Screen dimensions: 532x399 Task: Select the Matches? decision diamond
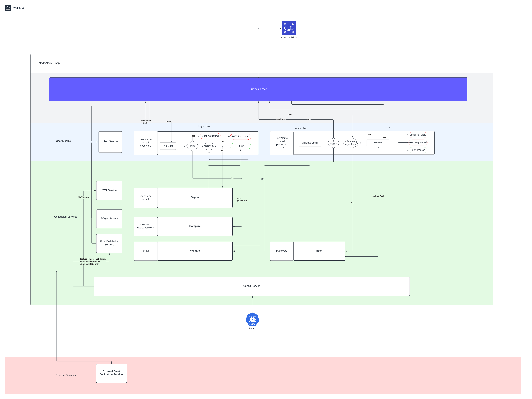point(209,146)
